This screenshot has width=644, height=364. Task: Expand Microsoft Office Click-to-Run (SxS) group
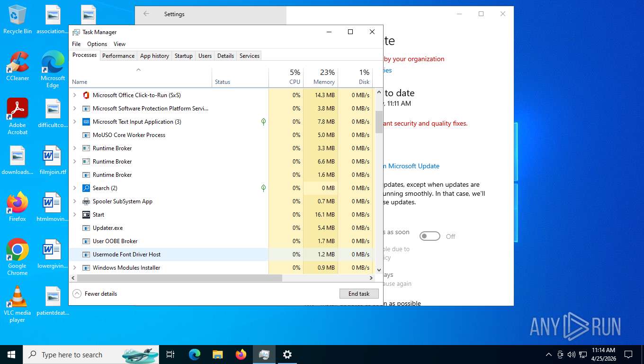coord(74,95)
